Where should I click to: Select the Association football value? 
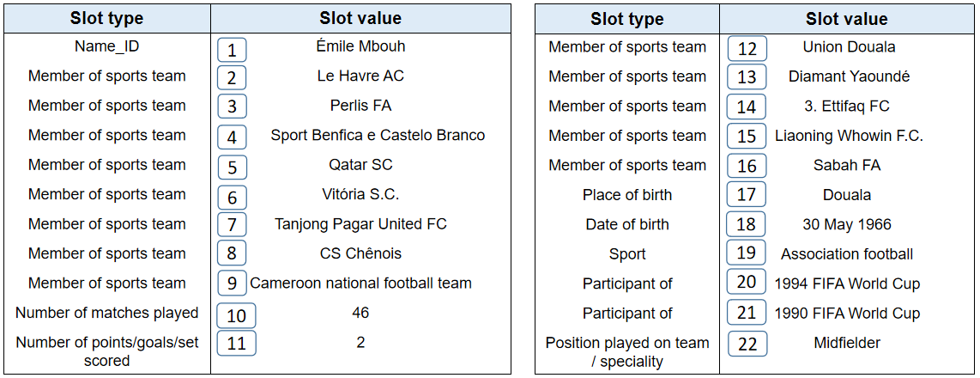pos(846,254)
